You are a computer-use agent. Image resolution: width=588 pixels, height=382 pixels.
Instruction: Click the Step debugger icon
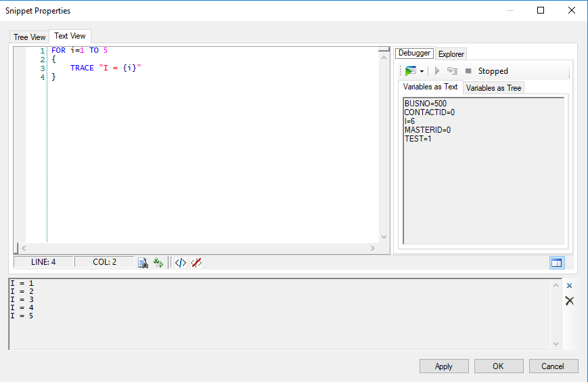[452, 71]
